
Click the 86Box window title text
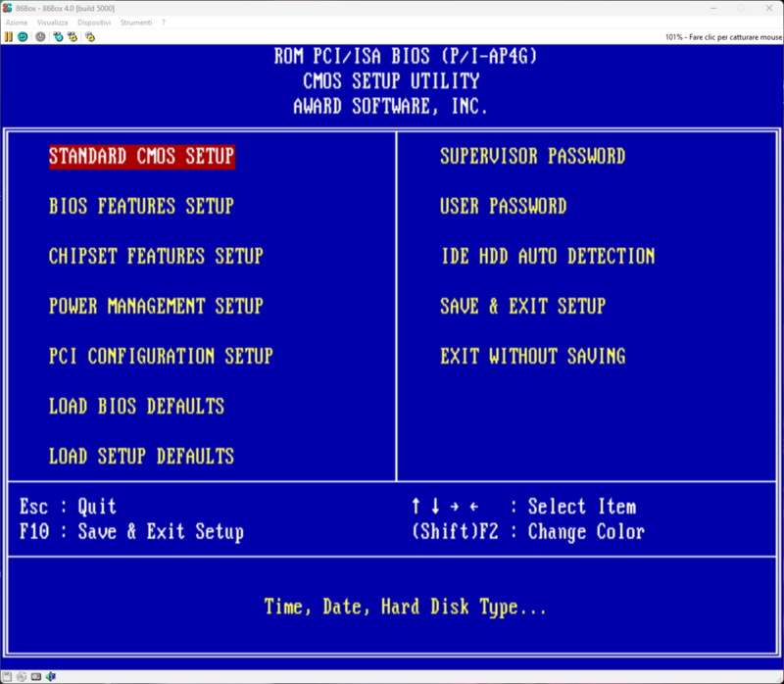coord(65,8)
